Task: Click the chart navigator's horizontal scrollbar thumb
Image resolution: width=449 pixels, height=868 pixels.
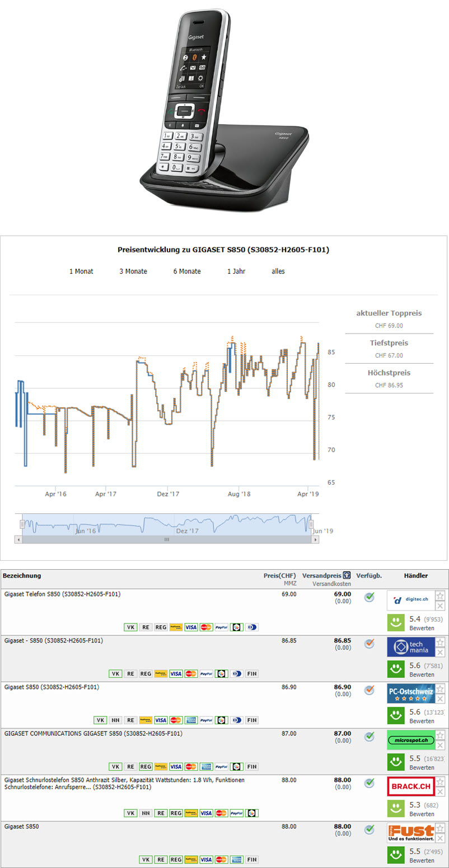Action: coord(166,539)
